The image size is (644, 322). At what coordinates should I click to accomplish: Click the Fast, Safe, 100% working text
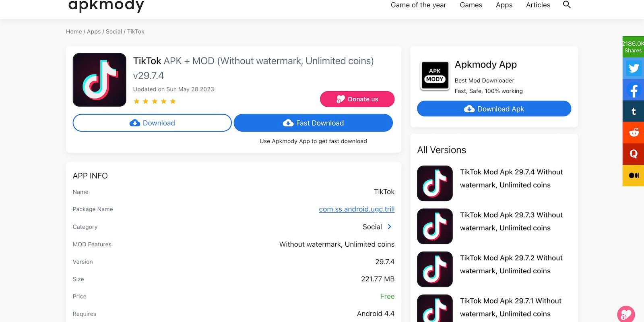pos(489,91)
